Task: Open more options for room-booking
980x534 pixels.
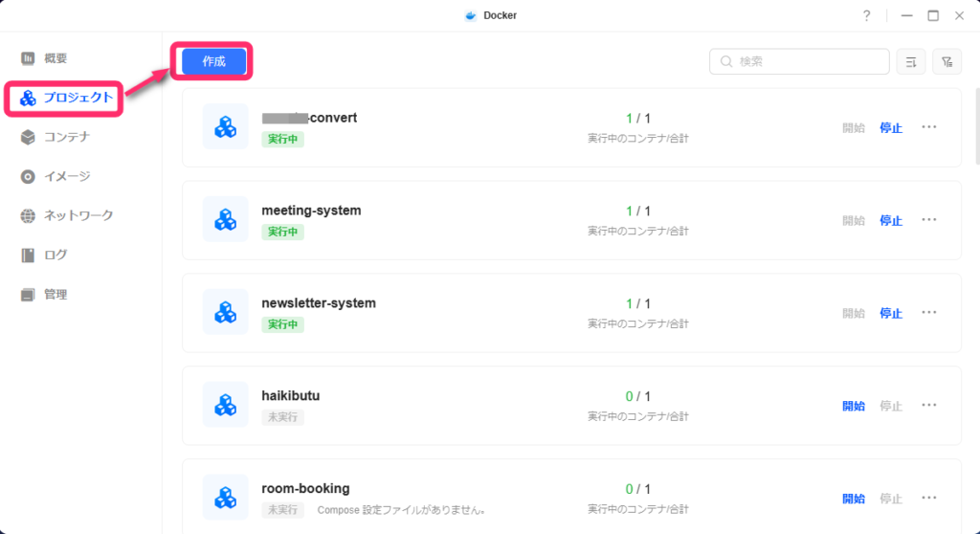Action: coord(928,497)
